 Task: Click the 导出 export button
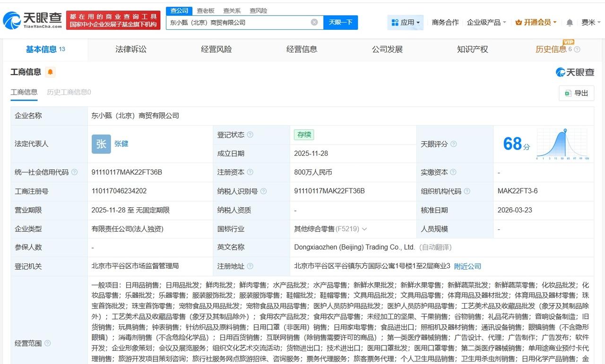[x=576, y=93]
